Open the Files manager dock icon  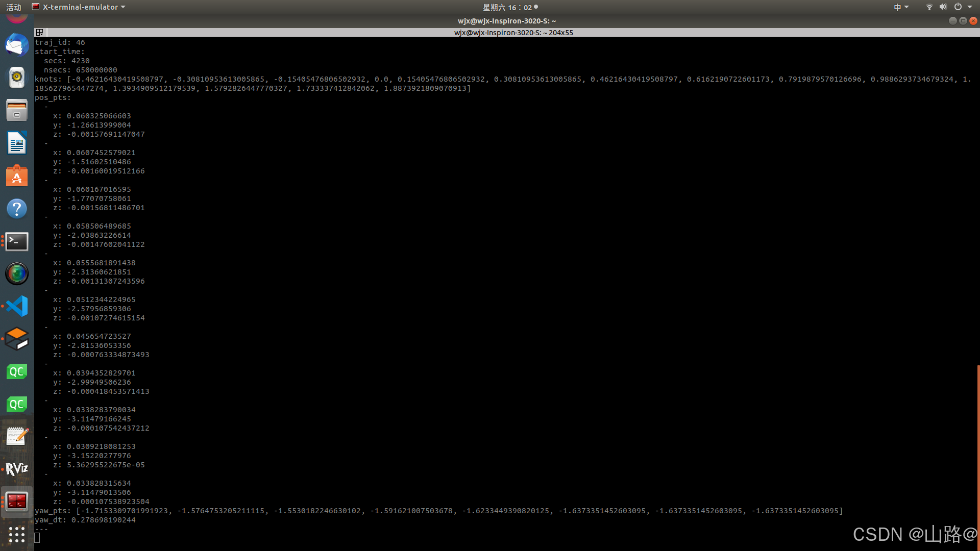pos(17,110)
